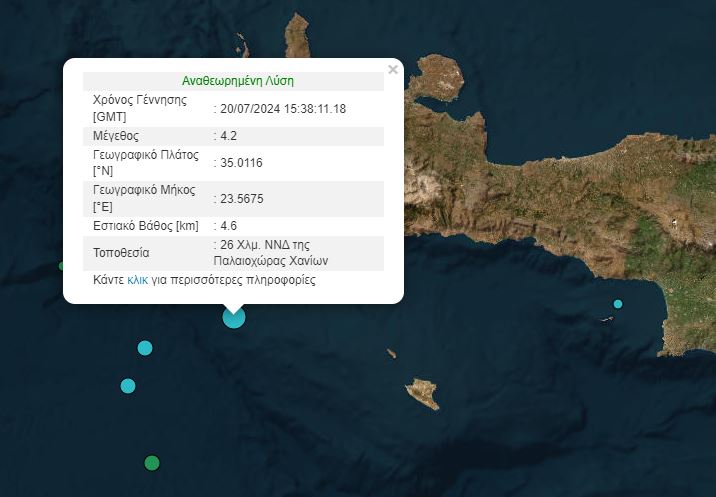
Task: Click the latitude value 35.0116
Action: 241,163
